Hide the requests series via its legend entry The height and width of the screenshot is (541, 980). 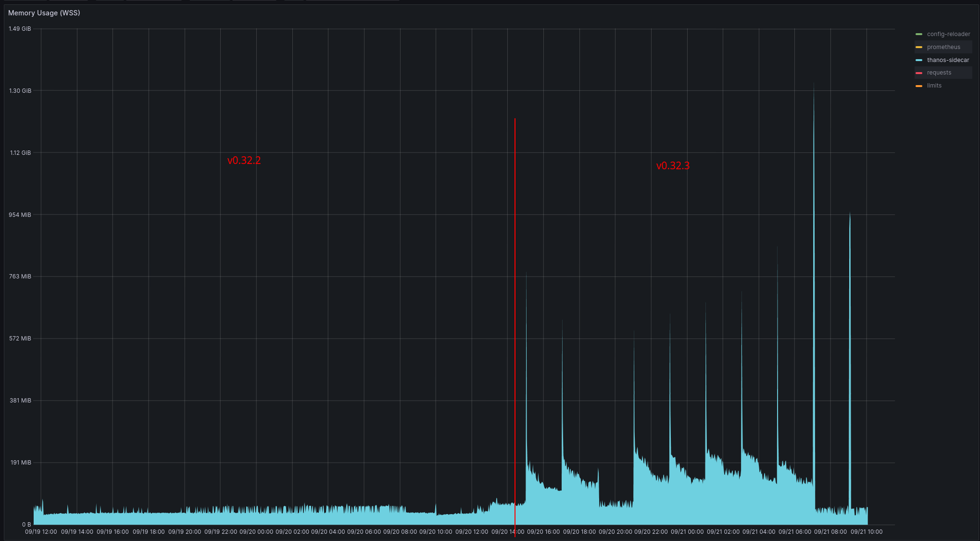(939, 72)
